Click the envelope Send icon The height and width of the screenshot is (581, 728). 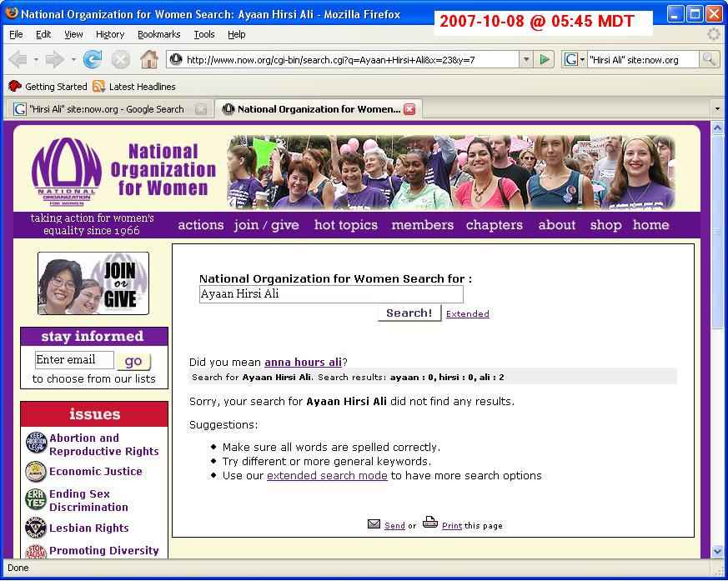pyautogui.click(x=374, y=523)
